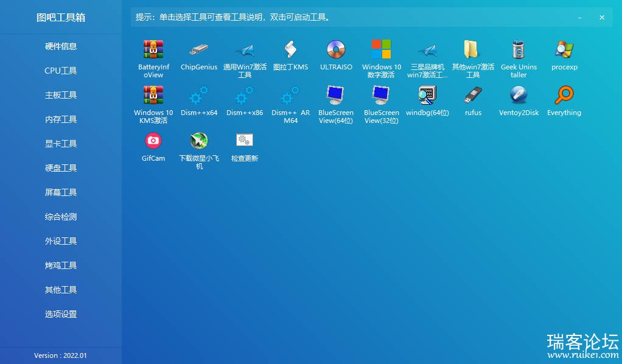Select 通用Win7激活工具 icon

tap(245, 49)
